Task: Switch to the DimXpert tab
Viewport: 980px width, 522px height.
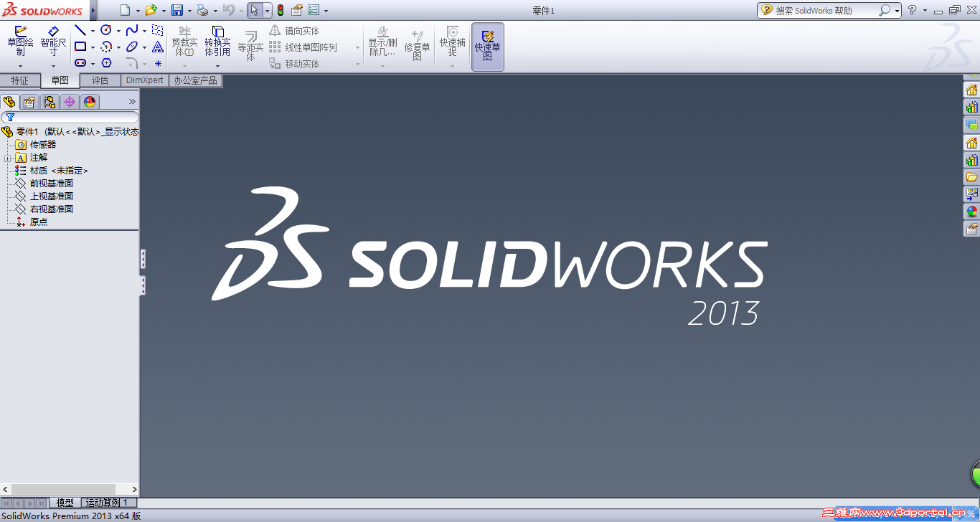Action: 145,80
